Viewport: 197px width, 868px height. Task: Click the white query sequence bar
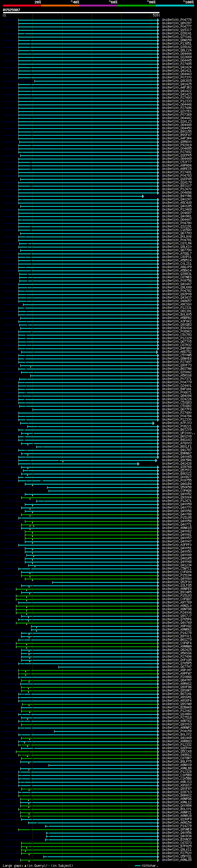point(81,12)
